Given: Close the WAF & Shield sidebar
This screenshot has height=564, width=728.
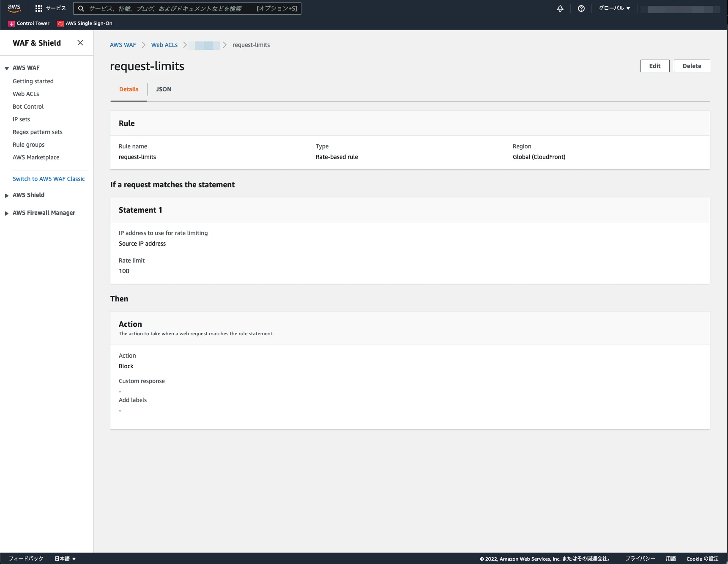Looking at the screenshot, I should [80, 43].
